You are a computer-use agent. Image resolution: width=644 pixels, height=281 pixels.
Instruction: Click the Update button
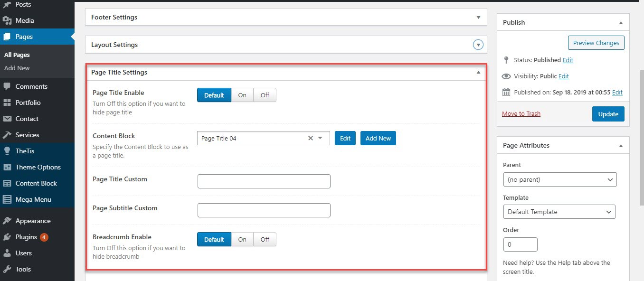coord(608,114)
